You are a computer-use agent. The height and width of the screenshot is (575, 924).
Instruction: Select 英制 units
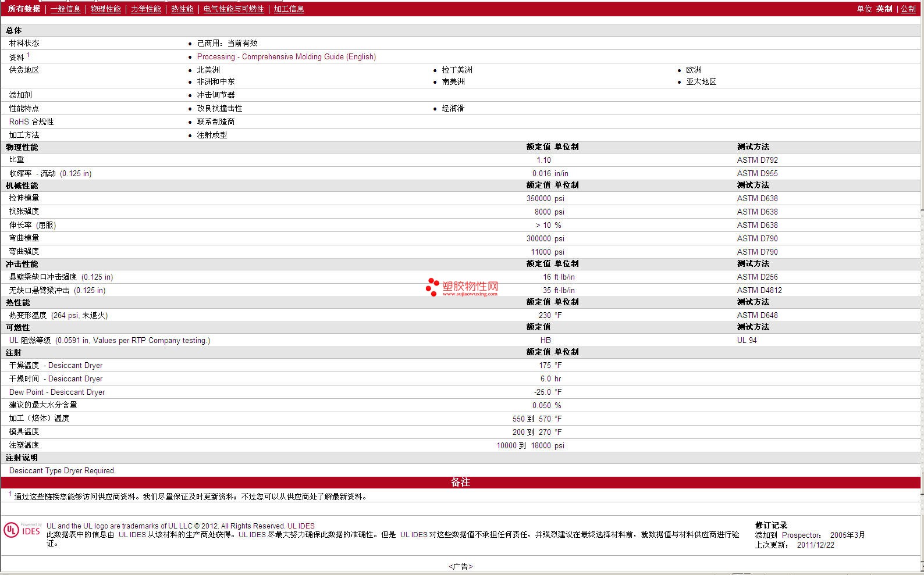(884, 9)
